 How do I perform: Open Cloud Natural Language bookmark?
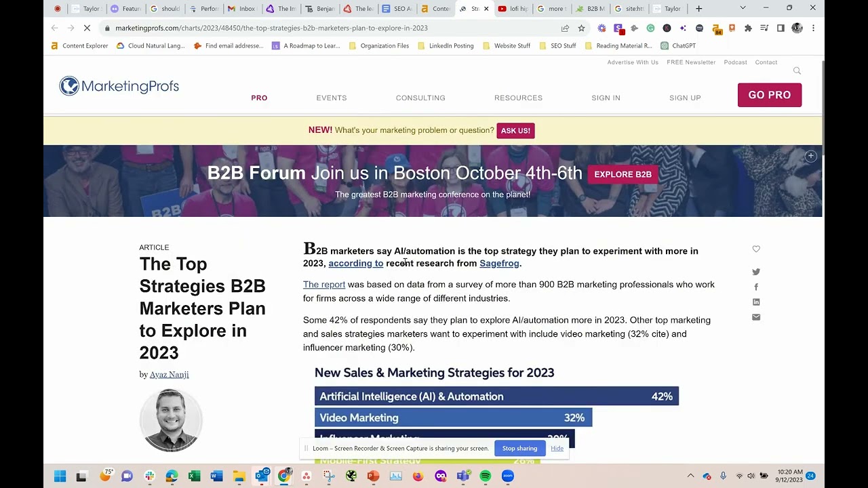151,46
